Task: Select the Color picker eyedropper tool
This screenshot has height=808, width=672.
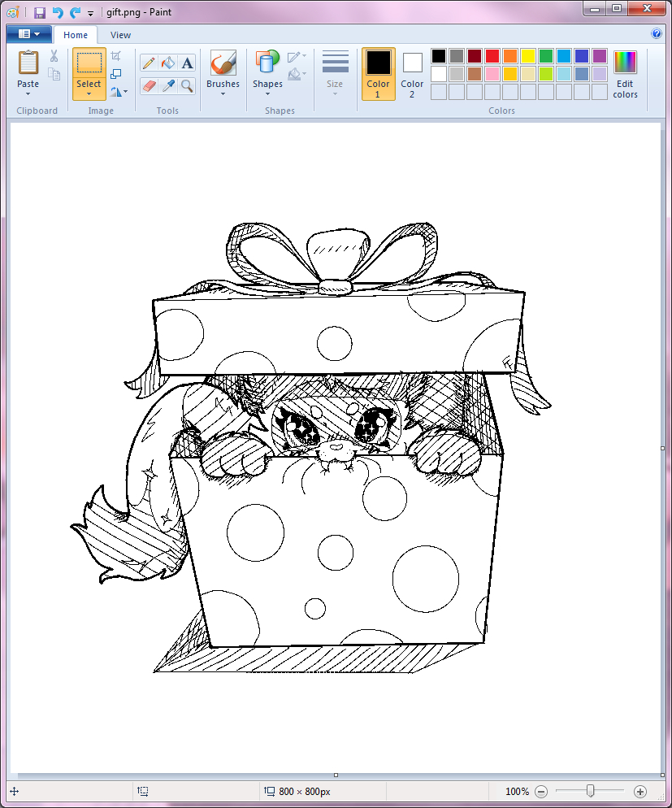Action: click(x=168, y=85)
